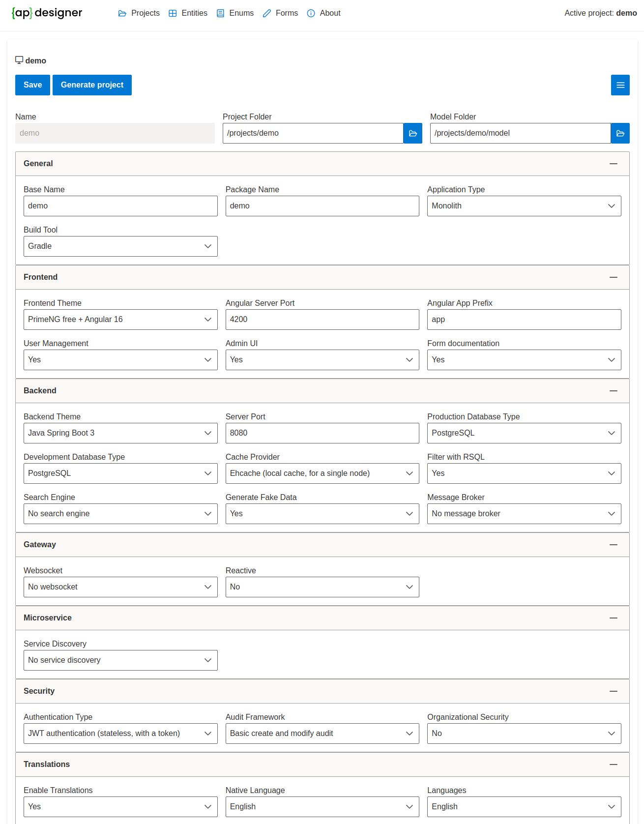Viewport: 644px width, 824px height.
Task: Go to the Entities menu
Action: click(x=188, y=13)
